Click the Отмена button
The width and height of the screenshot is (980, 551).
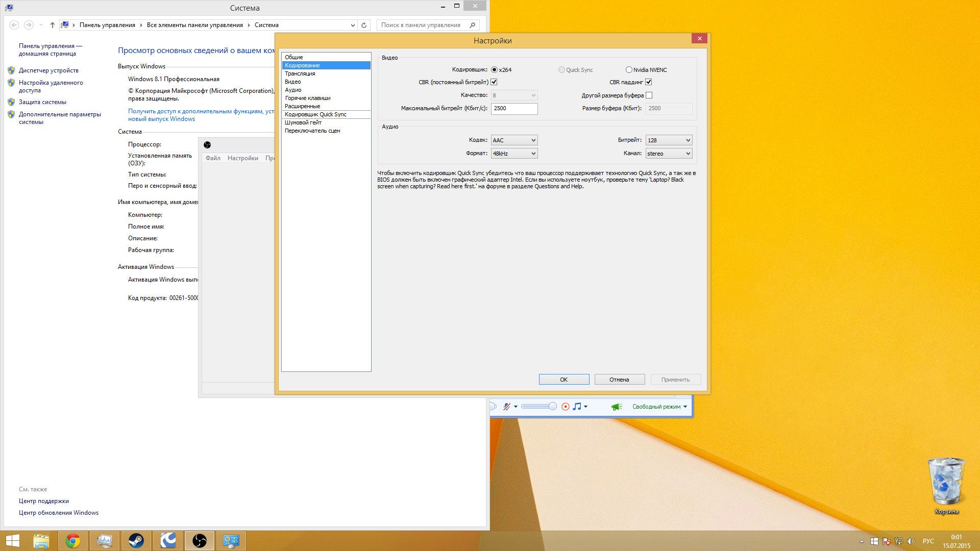point(620,380)
